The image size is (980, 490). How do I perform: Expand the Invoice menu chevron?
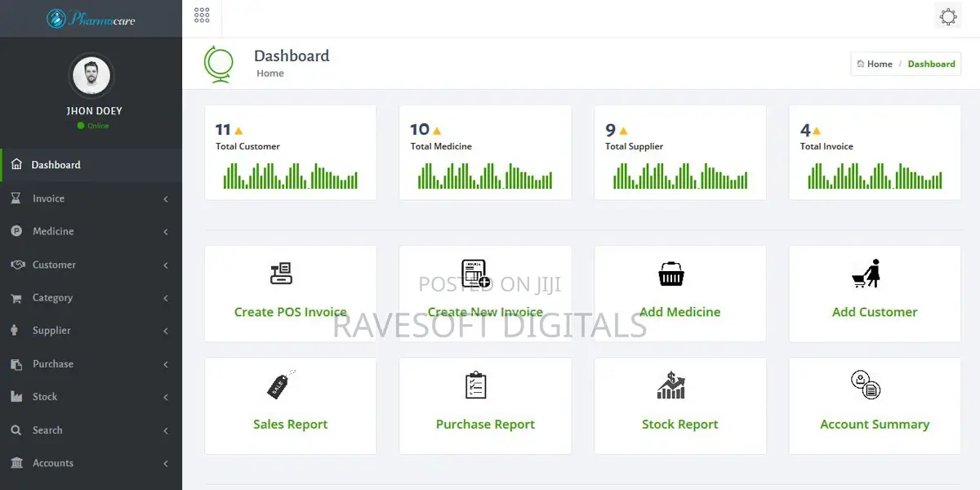(x=166, y=199)
